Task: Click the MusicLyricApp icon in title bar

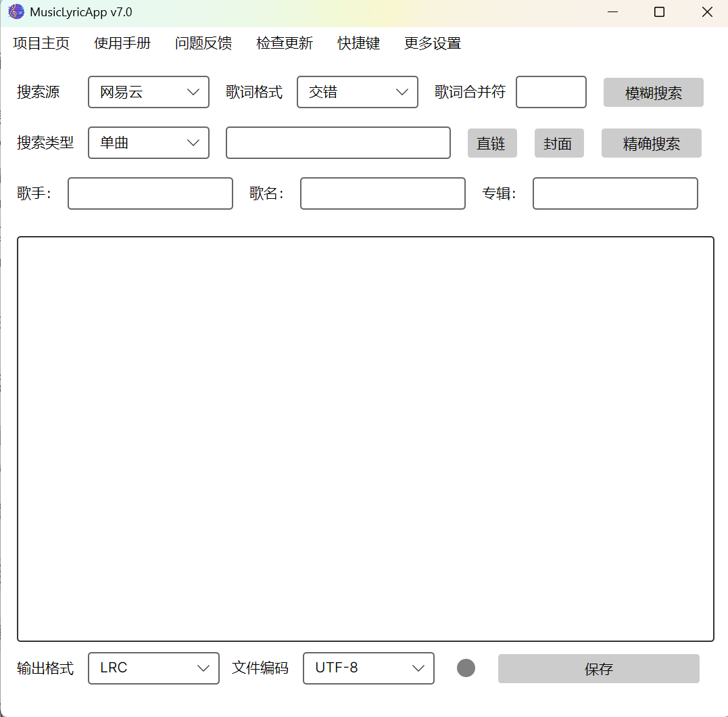Action: click(16, 12)
